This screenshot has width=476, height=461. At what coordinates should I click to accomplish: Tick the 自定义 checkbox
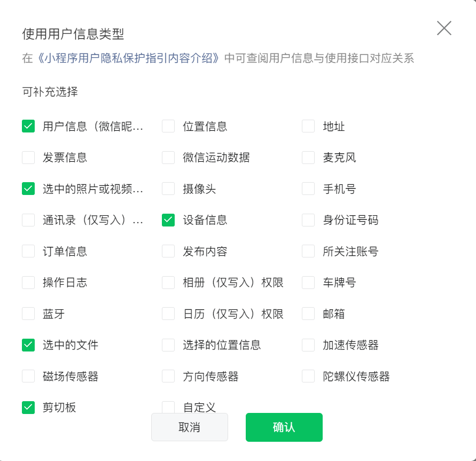[168, 407]
